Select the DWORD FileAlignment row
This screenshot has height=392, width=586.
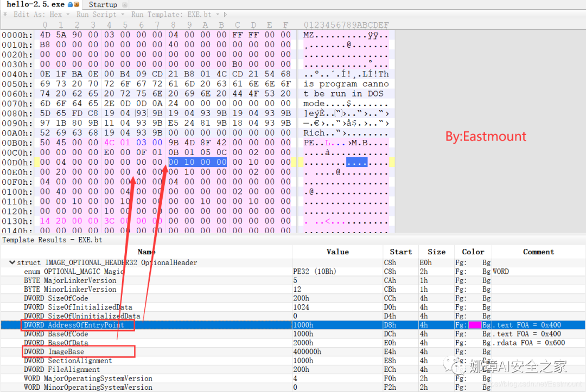[293, 370]
